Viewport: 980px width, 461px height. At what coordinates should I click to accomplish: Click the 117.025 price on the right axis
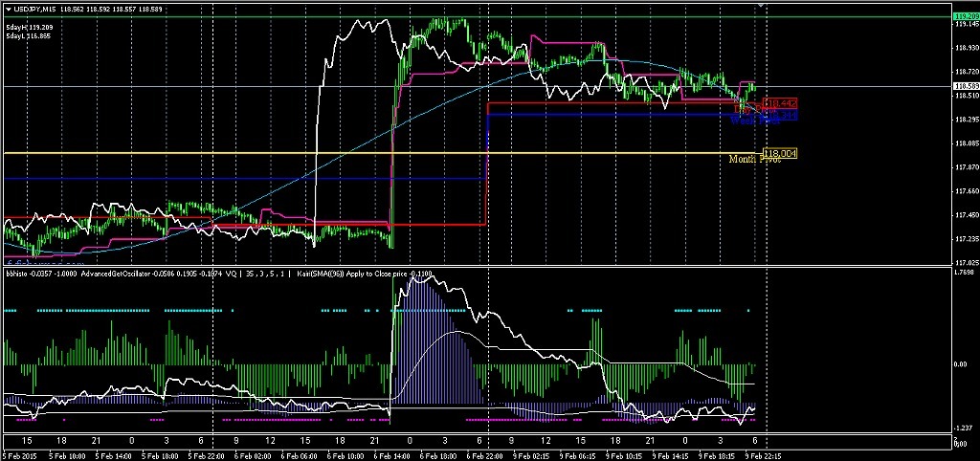[965, 262]
